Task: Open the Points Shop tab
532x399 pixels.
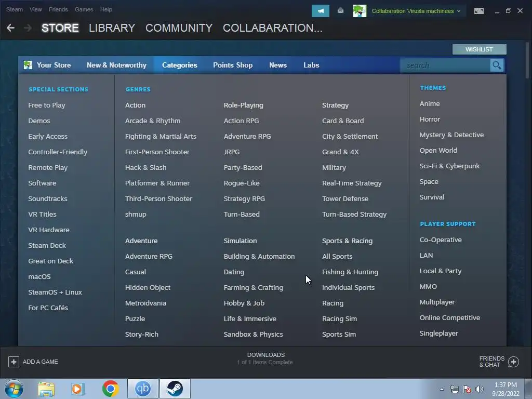Action: (233, 65)
